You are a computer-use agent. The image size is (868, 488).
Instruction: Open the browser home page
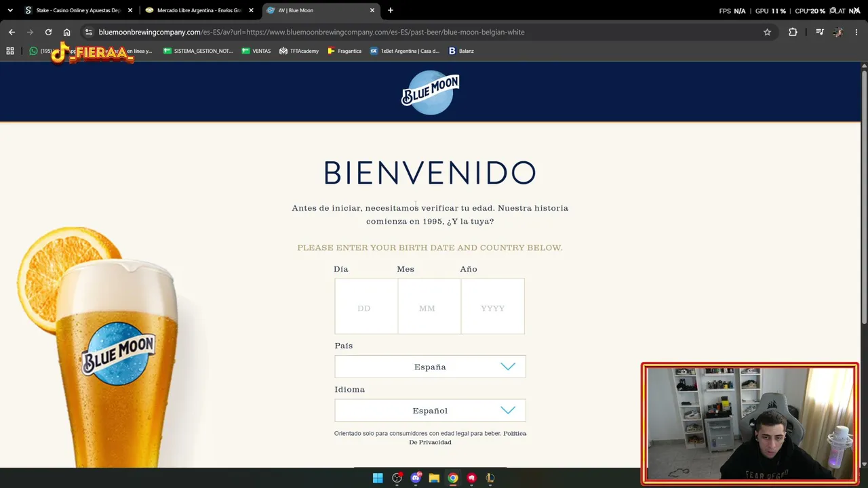pyautogui.click(x=66, y=32)
